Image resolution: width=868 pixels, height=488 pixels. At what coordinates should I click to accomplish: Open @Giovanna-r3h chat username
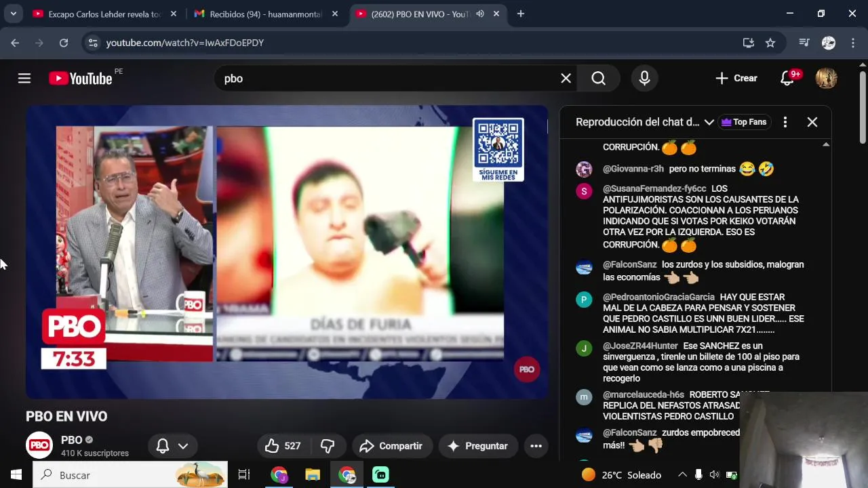coord(633,169)
